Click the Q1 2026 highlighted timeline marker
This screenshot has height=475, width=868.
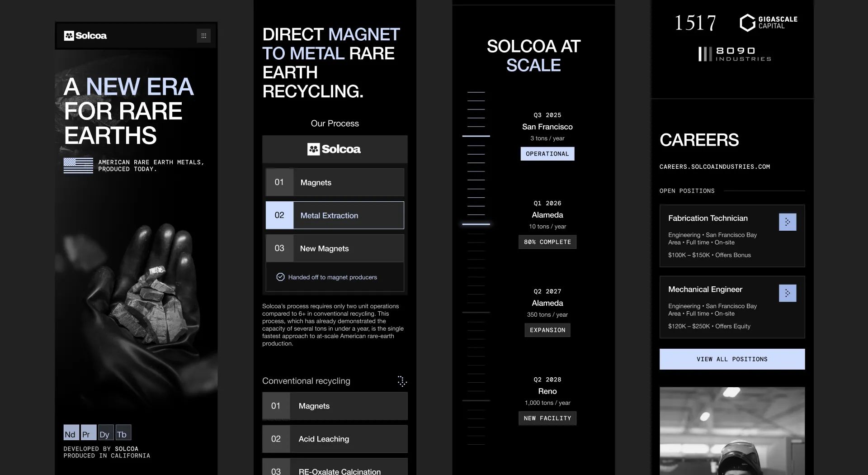click(476, 224)
